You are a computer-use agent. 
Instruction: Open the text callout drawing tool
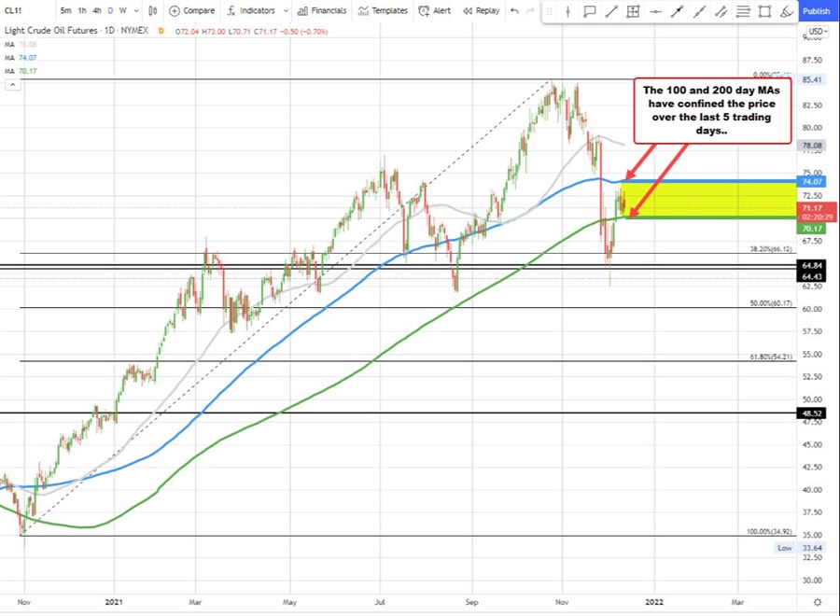[589, 11]
